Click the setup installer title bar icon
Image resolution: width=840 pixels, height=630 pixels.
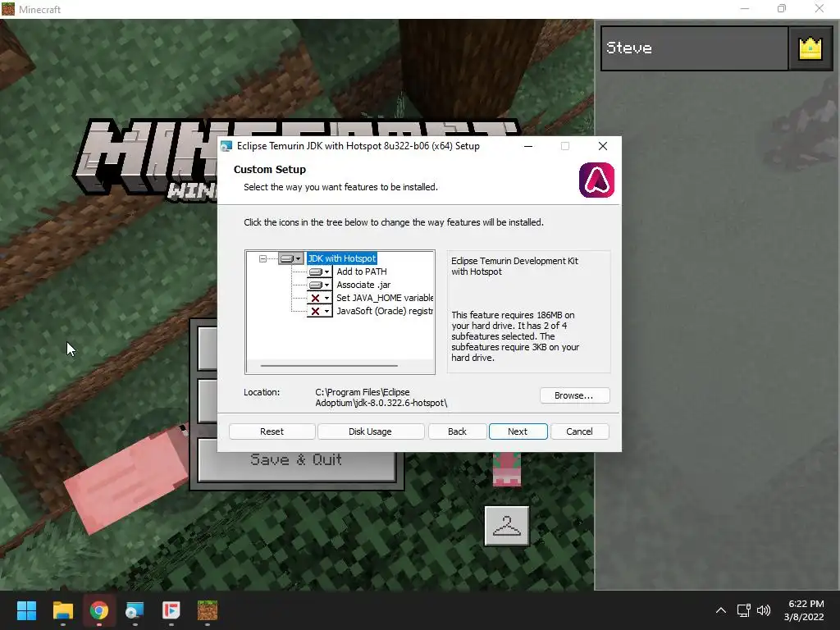226,146
